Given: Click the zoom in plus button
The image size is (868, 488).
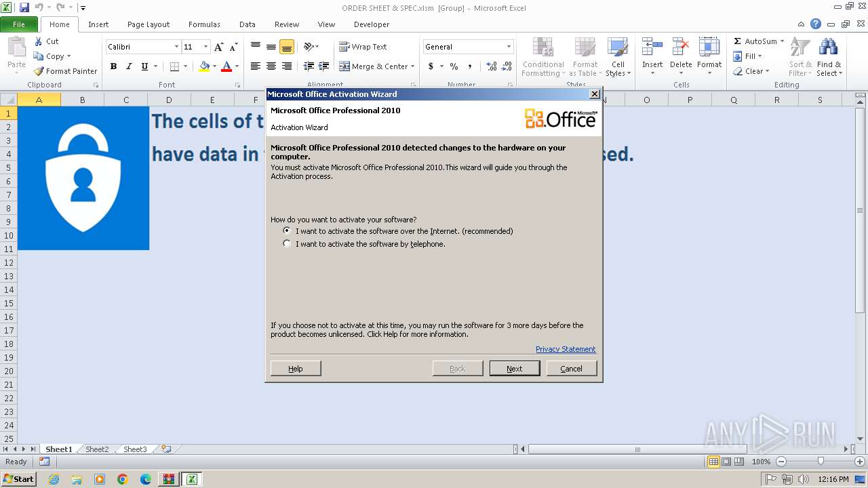Looking at the screenshot, I should (860, 462).
